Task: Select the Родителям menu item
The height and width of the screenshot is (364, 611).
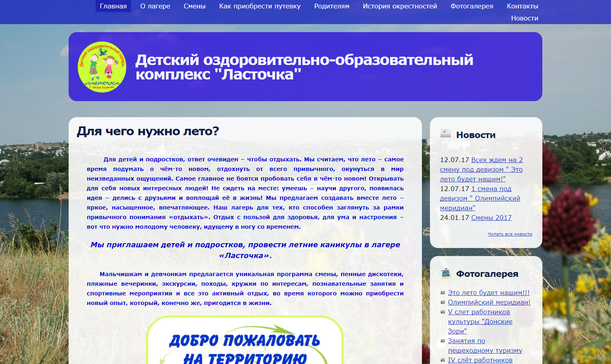Action: coord(332,6)
